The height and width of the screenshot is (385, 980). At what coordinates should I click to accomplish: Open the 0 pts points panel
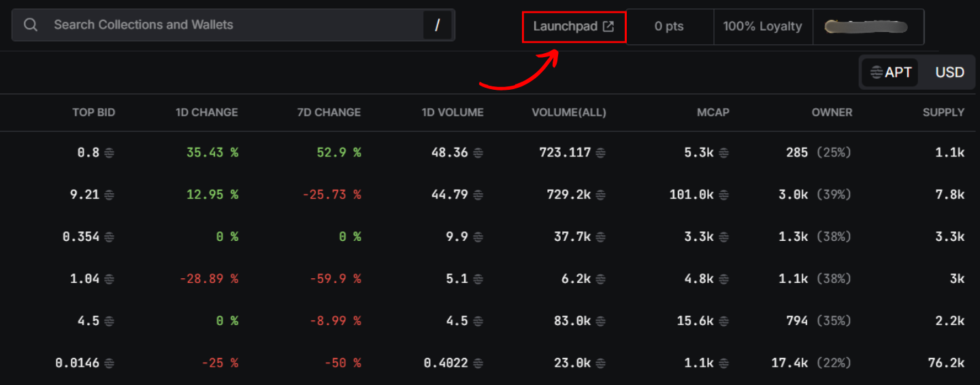point(669,27)
